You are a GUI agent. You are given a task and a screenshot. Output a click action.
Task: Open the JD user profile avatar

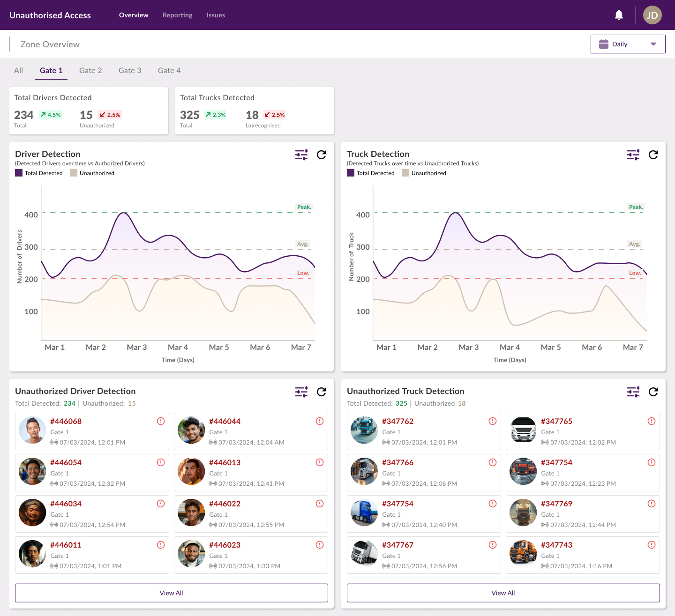pos(652,15)
